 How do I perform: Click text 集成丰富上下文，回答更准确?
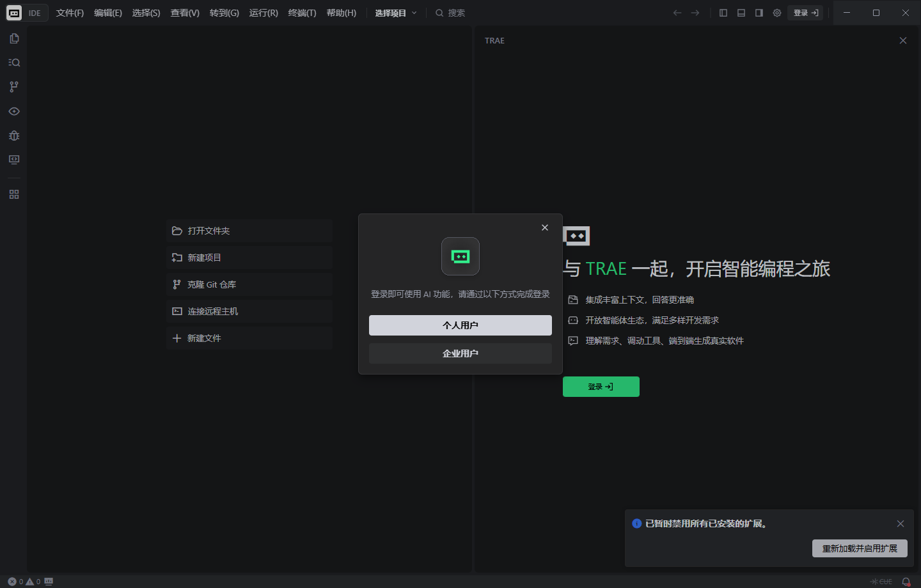click(640, 300)
